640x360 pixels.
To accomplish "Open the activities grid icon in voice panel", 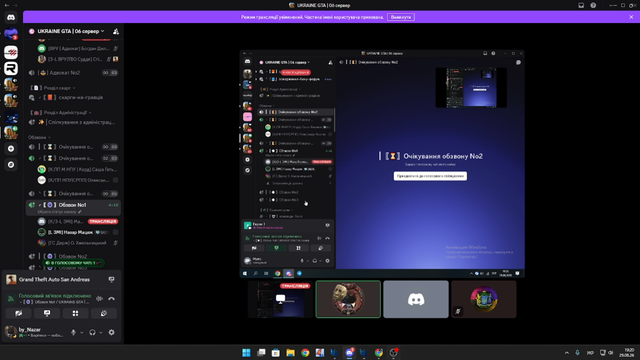I will 76,313.
